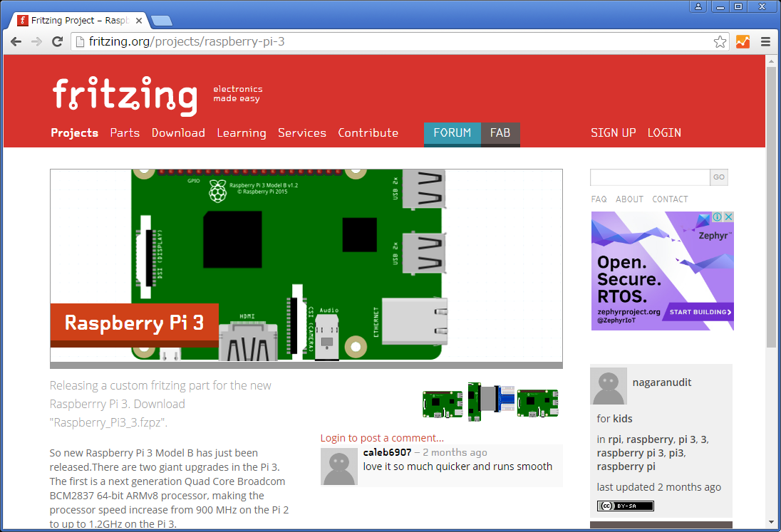The image size is (781, 532).
Task: Select the middle camera-cable thumbnail
Action: 490,401
